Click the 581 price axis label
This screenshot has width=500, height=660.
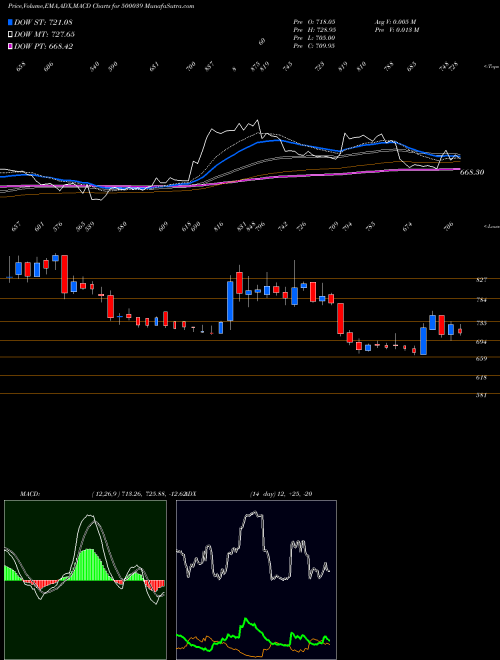[x=482, y=395]
